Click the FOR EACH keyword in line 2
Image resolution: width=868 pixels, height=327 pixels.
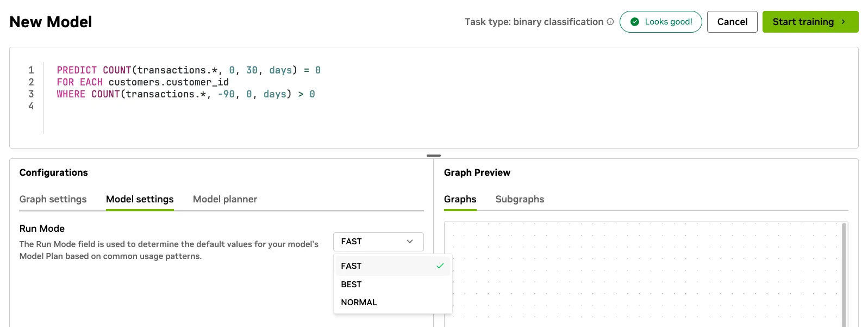80,82
